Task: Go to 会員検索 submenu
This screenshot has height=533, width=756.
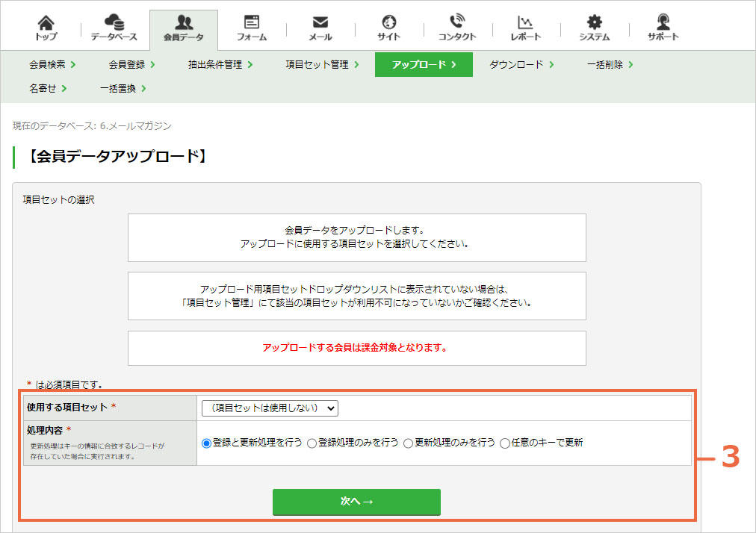Action: point(52,65)
